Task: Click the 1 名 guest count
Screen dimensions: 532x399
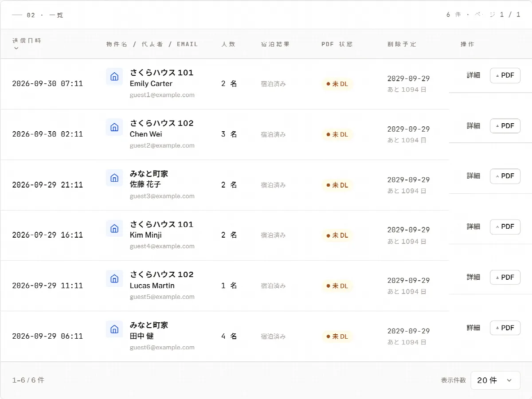Action: [229, 286]
